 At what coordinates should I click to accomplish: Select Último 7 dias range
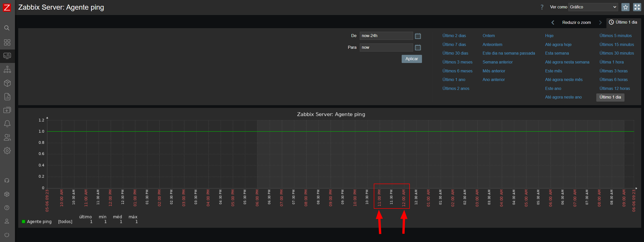point(454,45)
